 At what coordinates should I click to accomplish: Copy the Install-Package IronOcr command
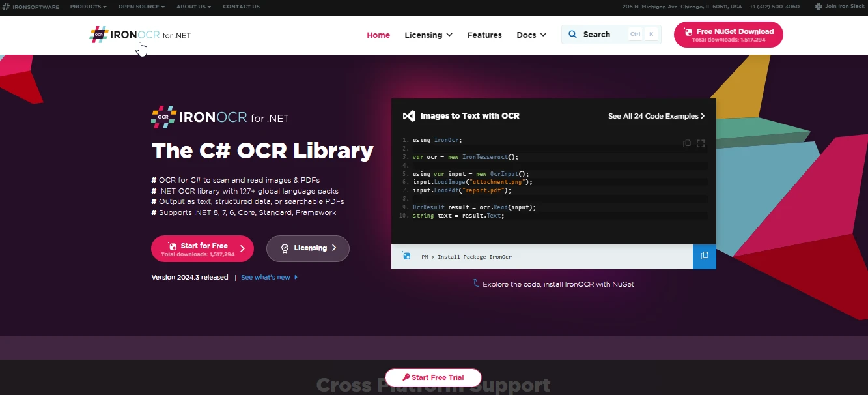click(x=704, y=256)
